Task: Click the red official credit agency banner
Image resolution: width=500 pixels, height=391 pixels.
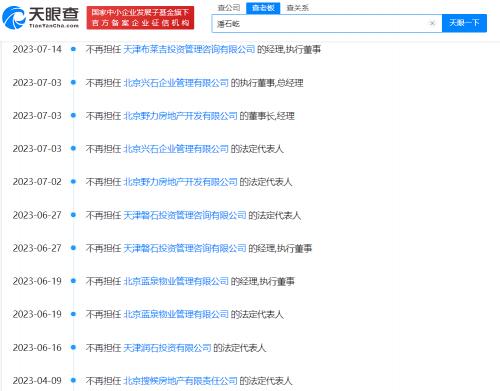Action: pos(140,18)
